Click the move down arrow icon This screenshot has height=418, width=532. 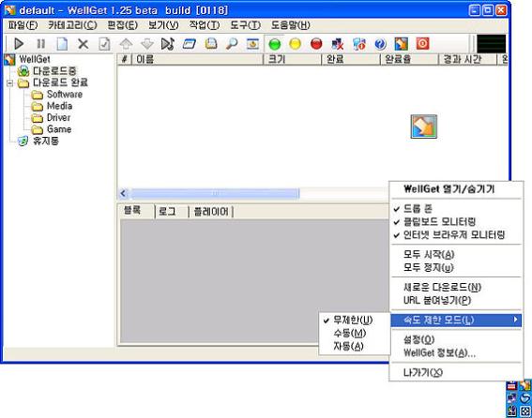tap(147, 44)
